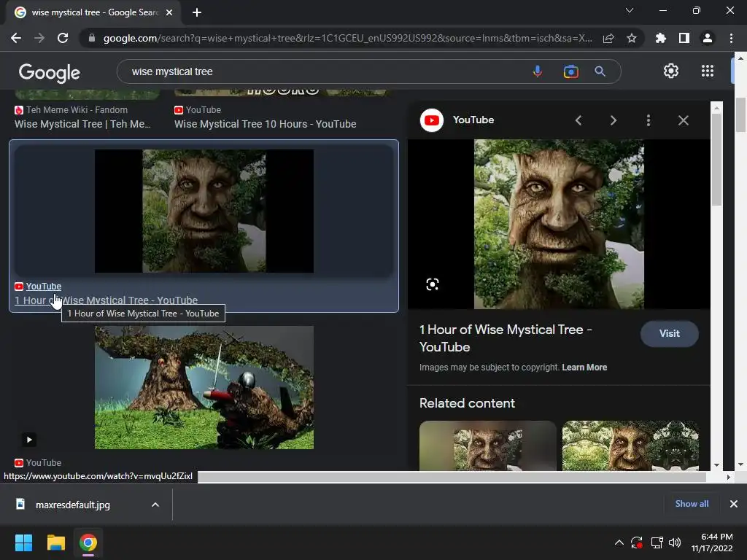The height and width of the screenshot is (560, 747).
Task: Start voice search with microphone
Action: (538, 71)
